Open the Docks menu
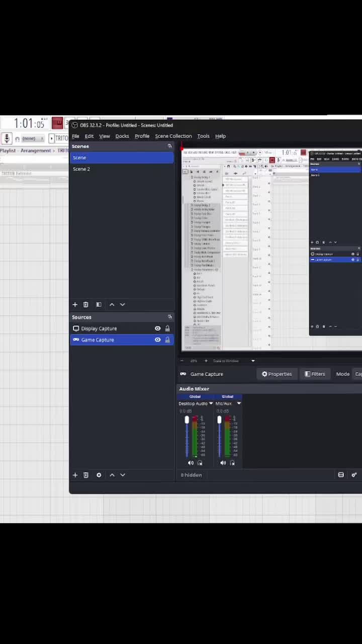 (122, 136)
